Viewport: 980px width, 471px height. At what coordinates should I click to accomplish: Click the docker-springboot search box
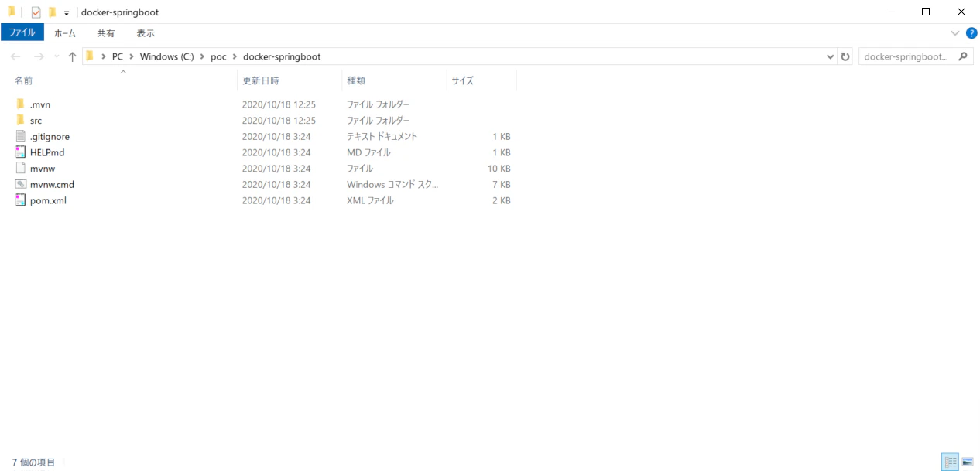(916, 56)
